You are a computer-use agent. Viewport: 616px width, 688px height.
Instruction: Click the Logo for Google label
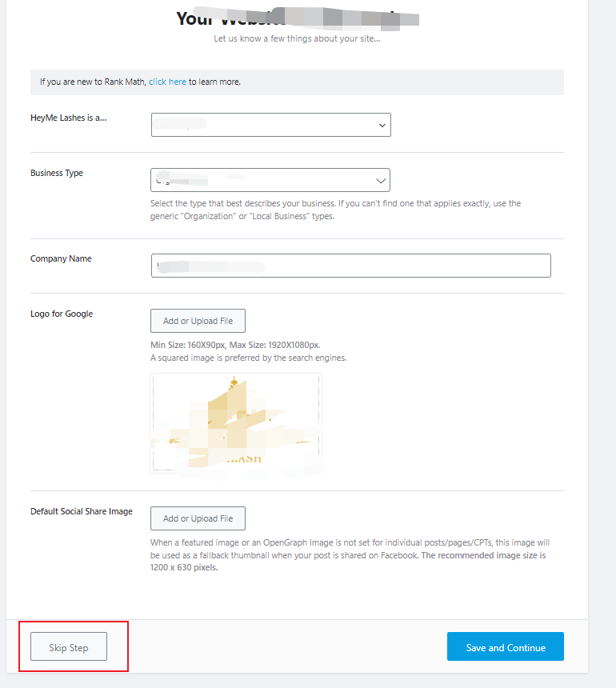[62, 314]
